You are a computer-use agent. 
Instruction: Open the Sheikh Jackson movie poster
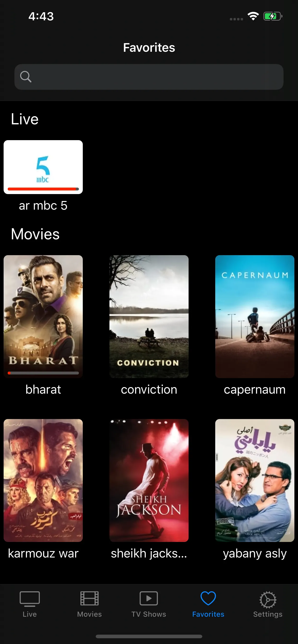149,481
